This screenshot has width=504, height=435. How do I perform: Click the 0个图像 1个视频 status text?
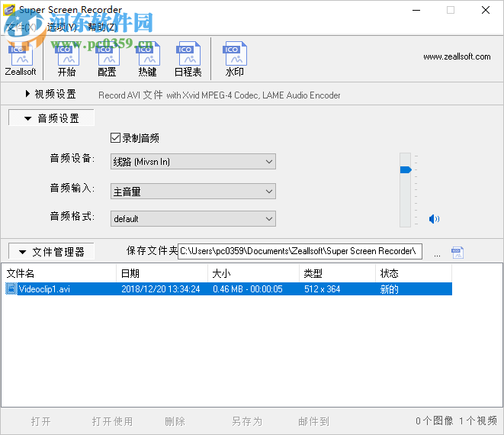pos(456,420)
